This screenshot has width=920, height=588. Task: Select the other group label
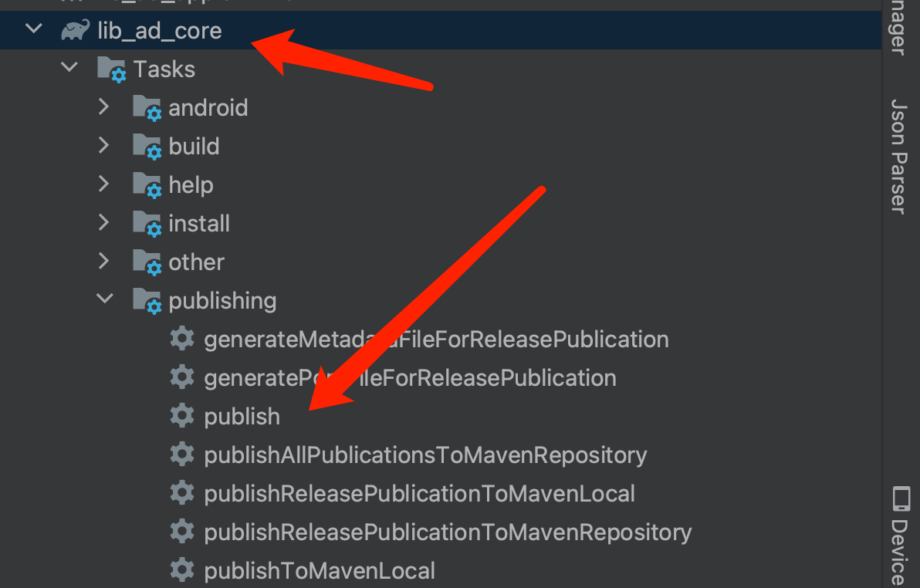[x=197, y=262]
